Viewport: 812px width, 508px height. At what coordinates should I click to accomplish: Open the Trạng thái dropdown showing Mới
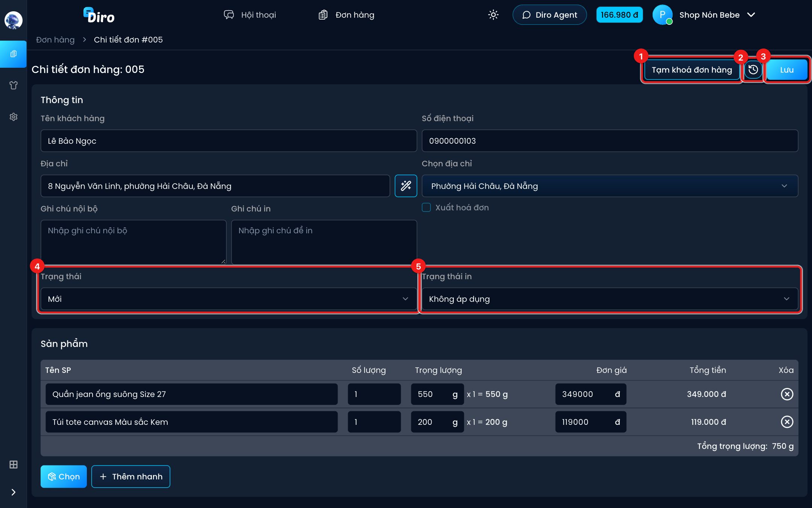pyautogui.click(x=229, y=299)
